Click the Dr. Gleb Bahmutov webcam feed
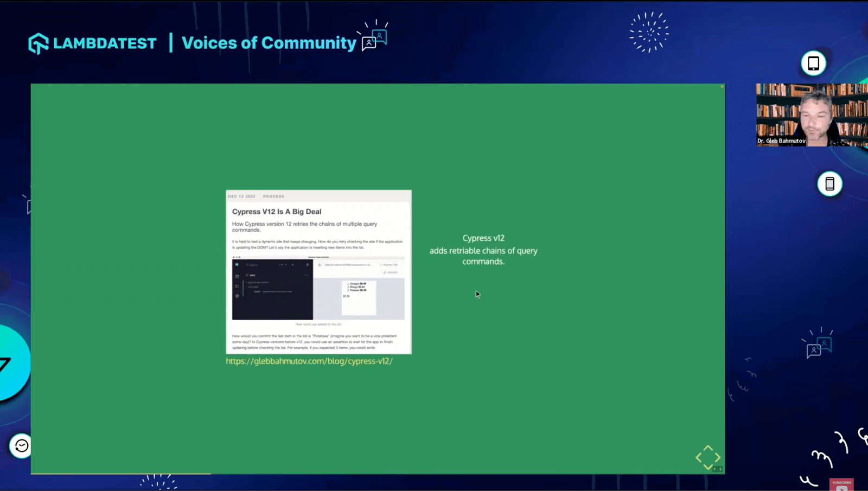868x491 pixels. click(812, 115)
